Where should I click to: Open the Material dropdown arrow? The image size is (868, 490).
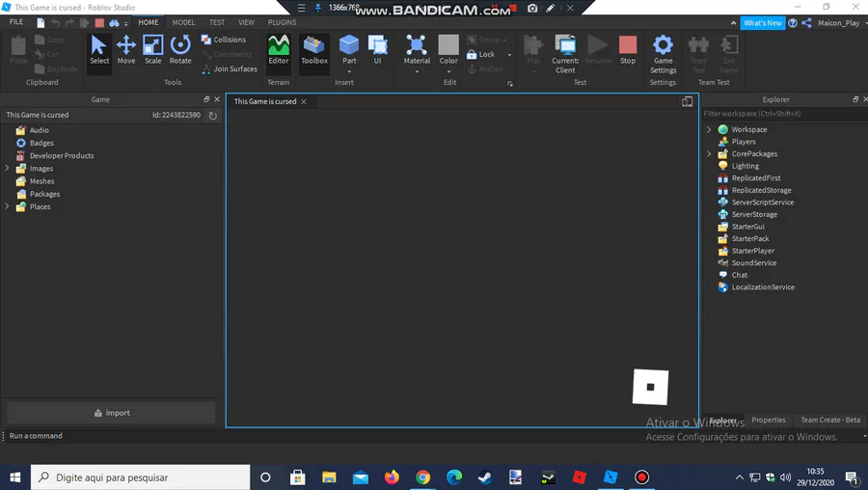tap(417, 71)
